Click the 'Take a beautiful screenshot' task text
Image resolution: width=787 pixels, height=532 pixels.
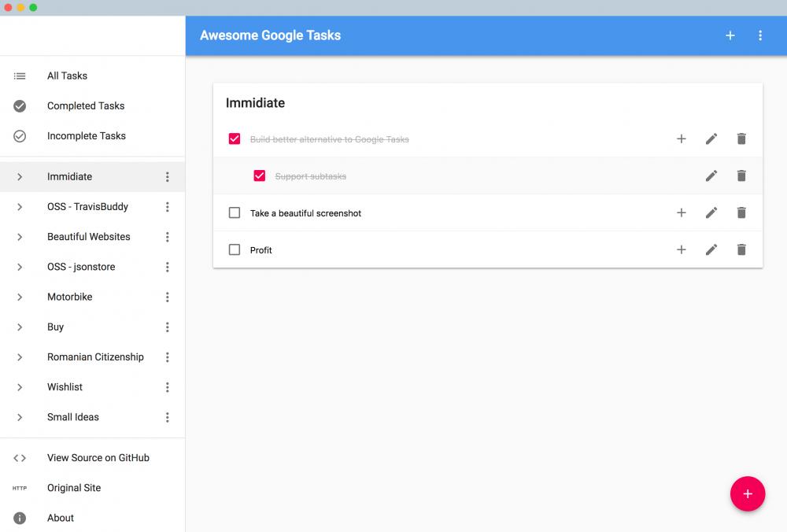click(x=305, y=213)
